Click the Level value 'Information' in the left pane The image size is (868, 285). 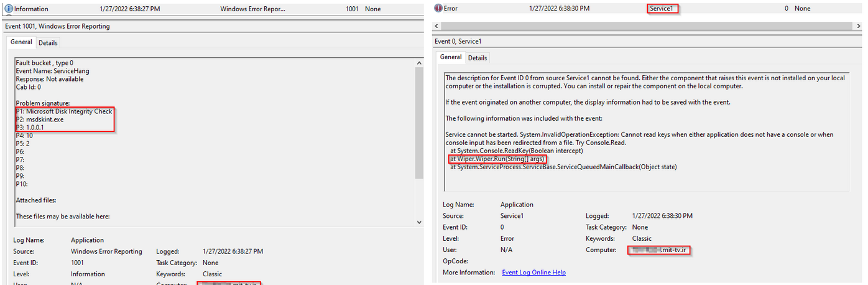click(88, 274)
